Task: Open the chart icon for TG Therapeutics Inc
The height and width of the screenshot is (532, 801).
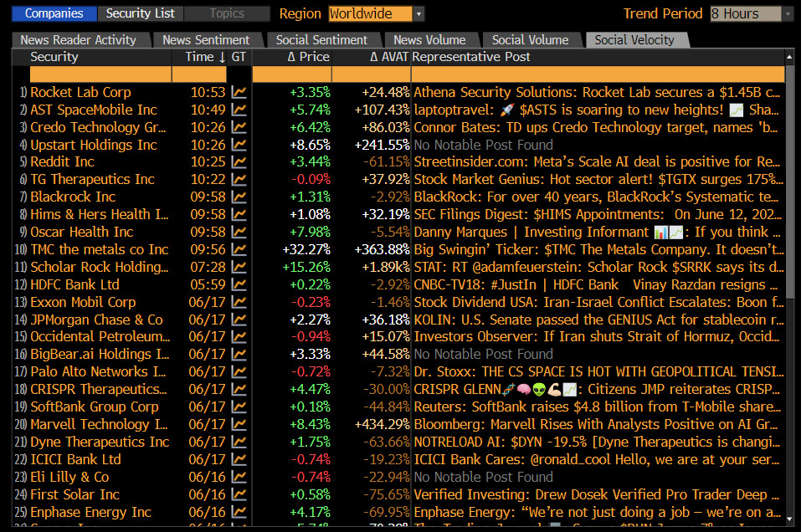Action: tap(239, 179)
